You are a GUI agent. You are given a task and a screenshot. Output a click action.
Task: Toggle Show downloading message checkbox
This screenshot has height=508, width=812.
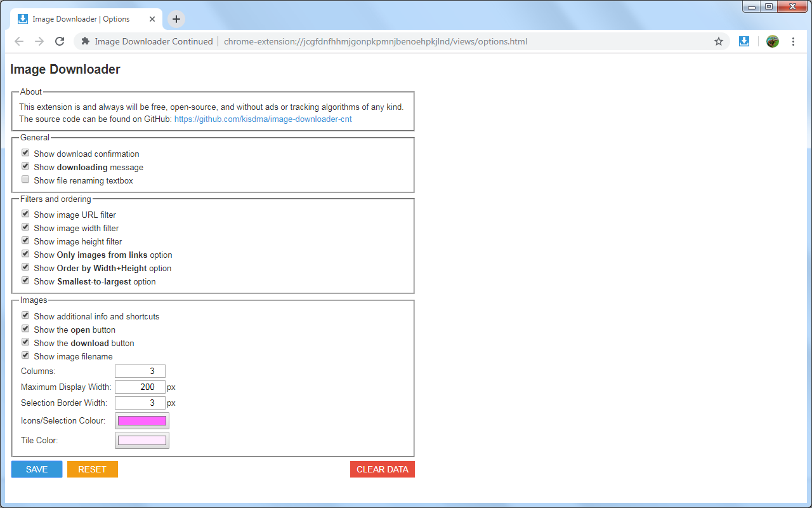pos(25,166)
